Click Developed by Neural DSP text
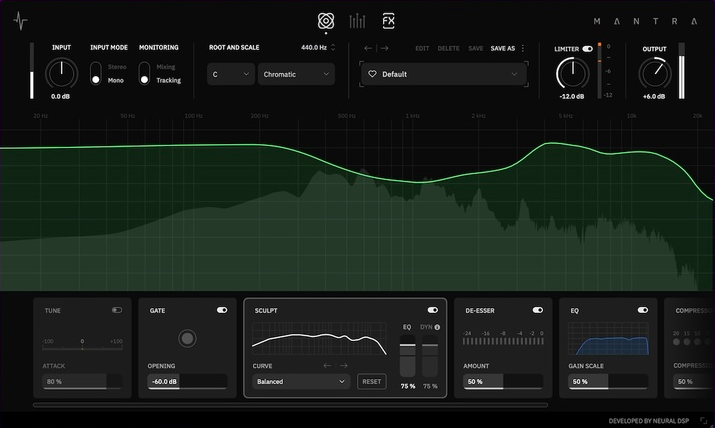715x428 pixels. click(x=648, y=421)
